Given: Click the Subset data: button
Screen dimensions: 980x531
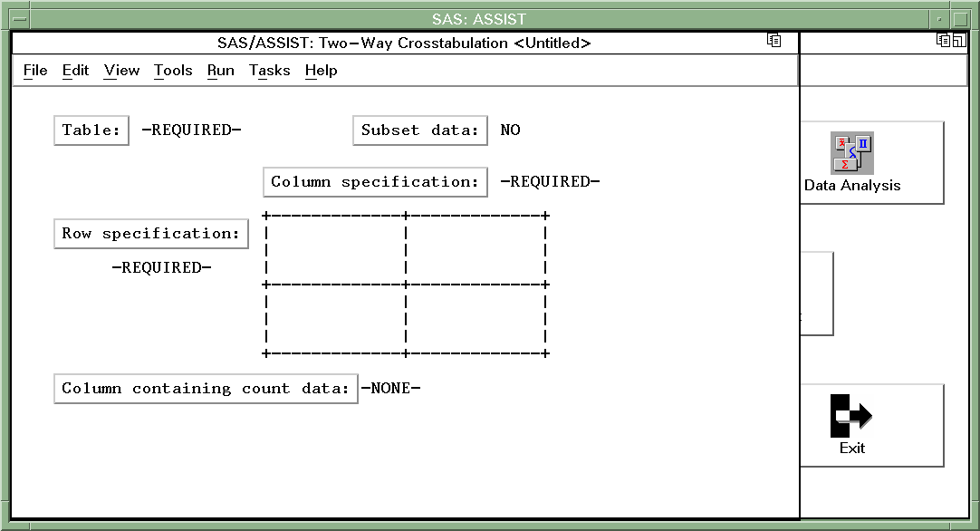Looking at the screenshot, I should pyautogui.click(x=419, y=130).
